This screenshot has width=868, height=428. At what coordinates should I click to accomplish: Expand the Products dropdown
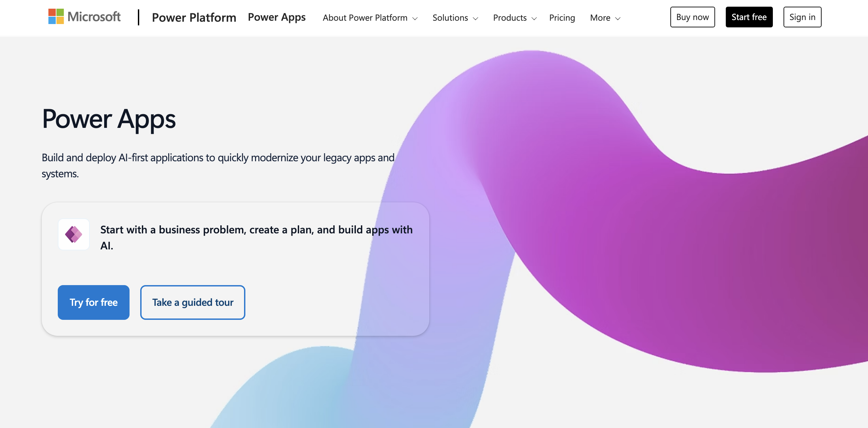coord(510,17)
